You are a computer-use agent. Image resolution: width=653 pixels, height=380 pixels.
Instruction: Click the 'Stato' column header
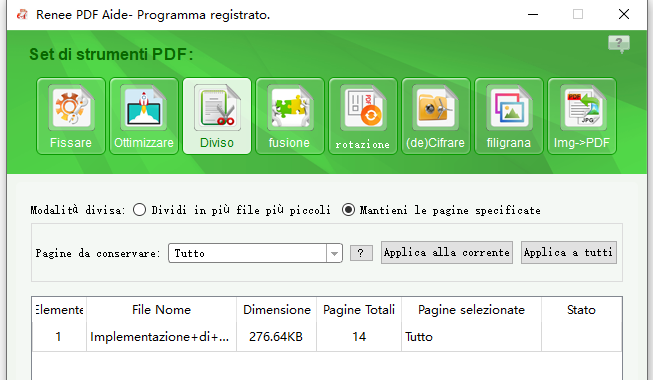pyautogui.click(x=581, y=310)
